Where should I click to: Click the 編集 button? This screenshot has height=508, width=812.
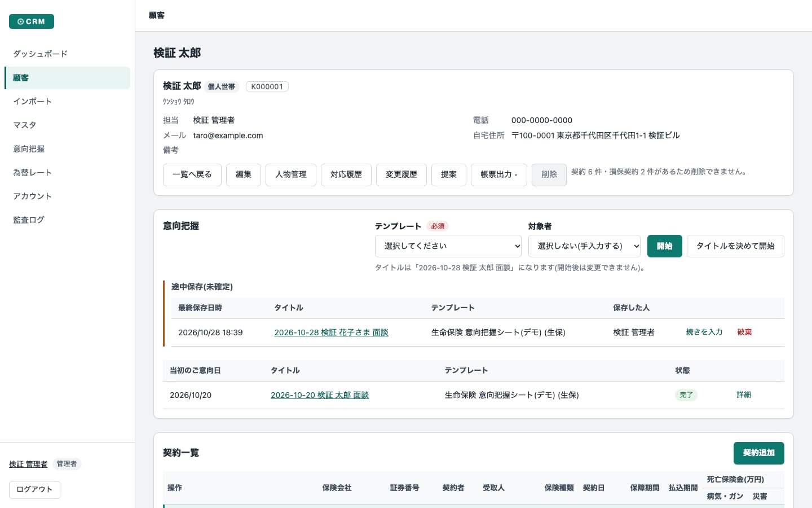[x=244, y=175]
